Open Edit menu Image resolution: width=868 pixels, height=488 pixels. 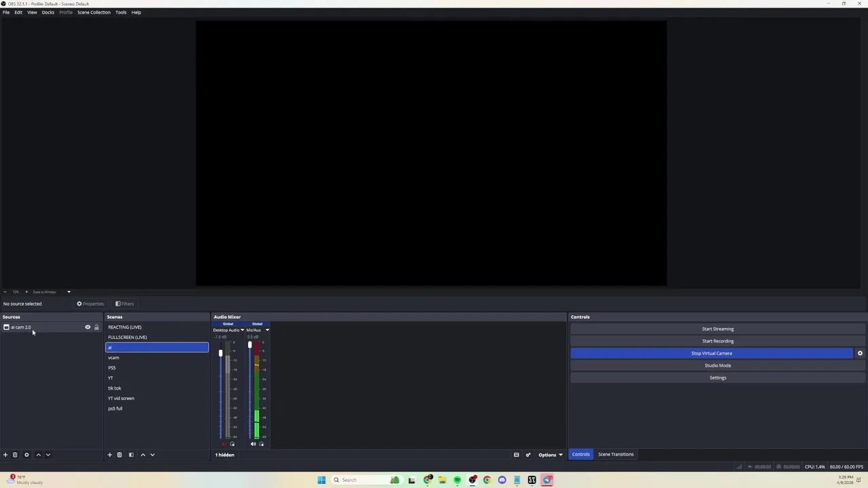pyautogui.click(x=18, y=12)
